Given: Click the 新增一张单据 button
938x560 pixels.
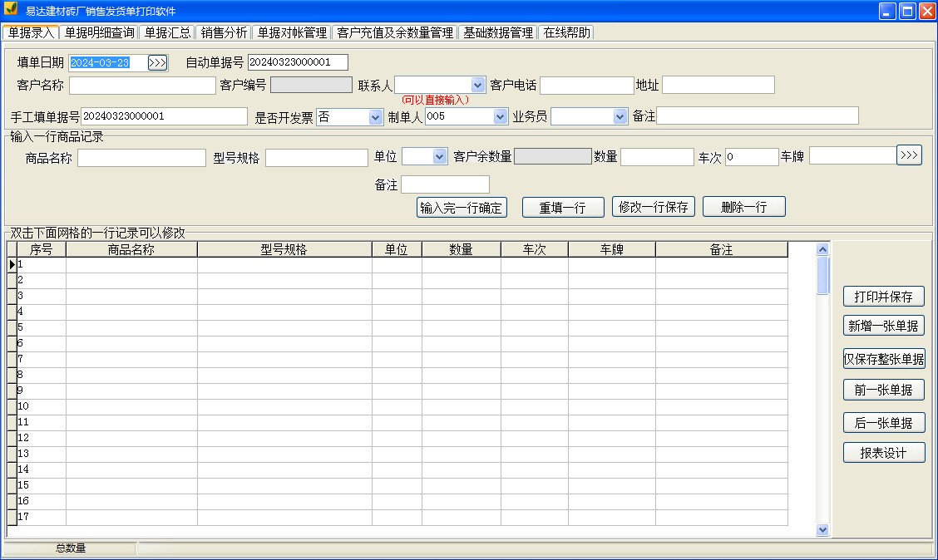Looking at the screenshot, I should click(884, 327).
